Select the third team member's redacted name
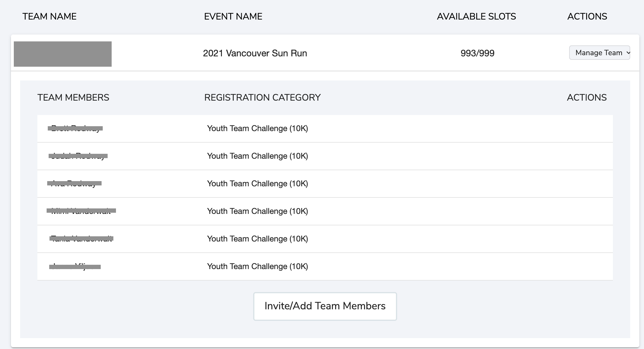The image size is (644, 349). 74,183
